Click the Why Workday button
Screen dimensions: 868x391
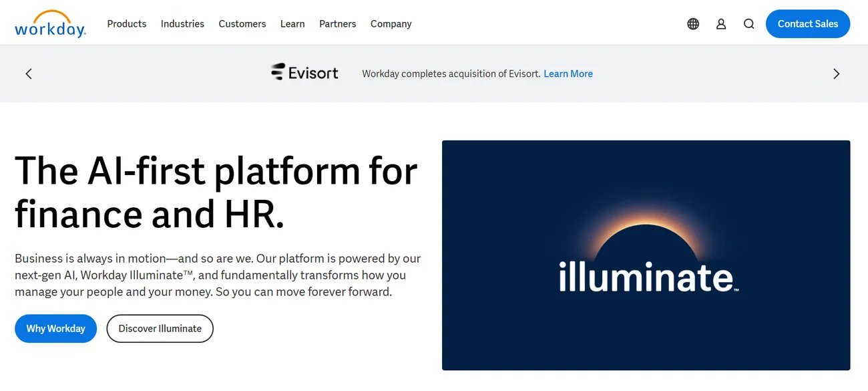(x=55, y=329)
